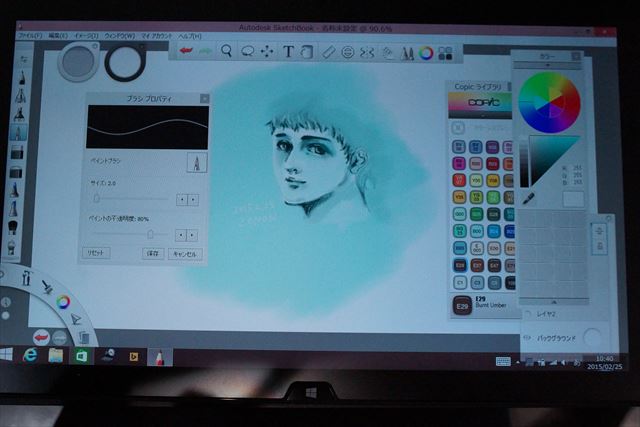The height and width of the screenshot is (427, 640).
Task: Toggle the Steady Stroke hand icon
Action: tap(387, 53)
